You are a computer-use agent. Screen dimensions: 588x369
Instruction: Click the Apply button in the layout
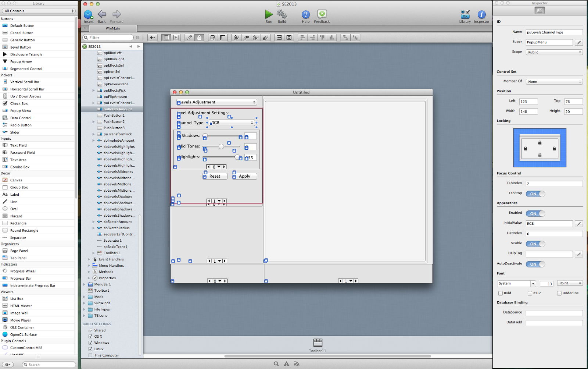tap(245, 176)
